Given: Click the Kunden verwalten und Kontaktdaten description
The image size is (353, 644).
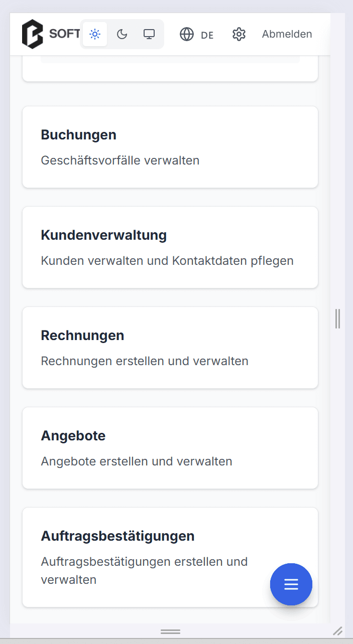Looking at the screenshot, I should (x=167, y=261).
